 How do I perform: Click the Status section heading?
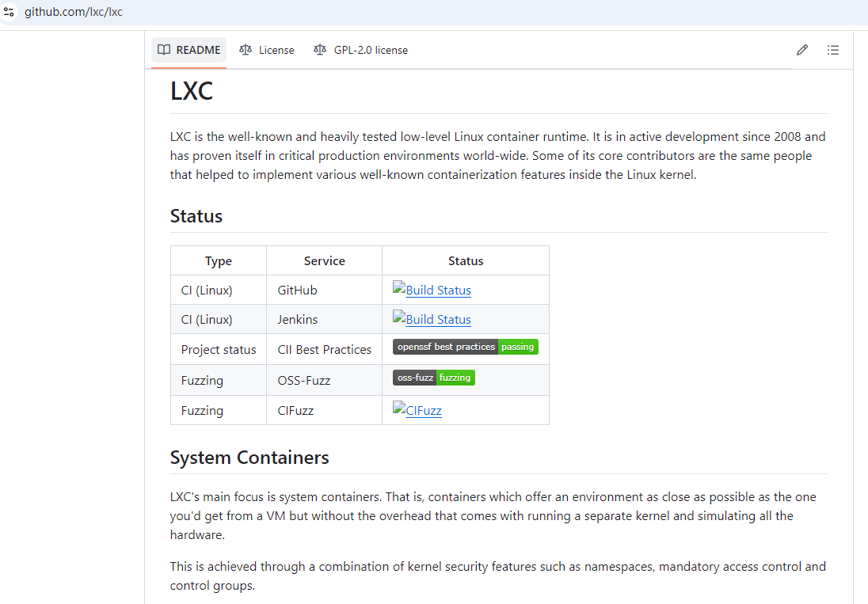point(196,216)
